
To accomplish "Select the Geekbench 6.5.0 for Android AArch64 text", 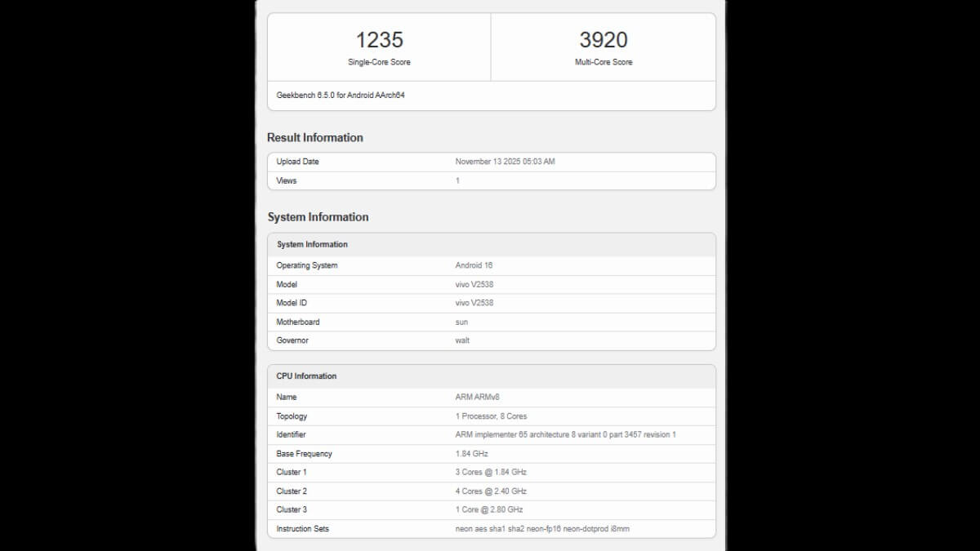I will (341, 96).
